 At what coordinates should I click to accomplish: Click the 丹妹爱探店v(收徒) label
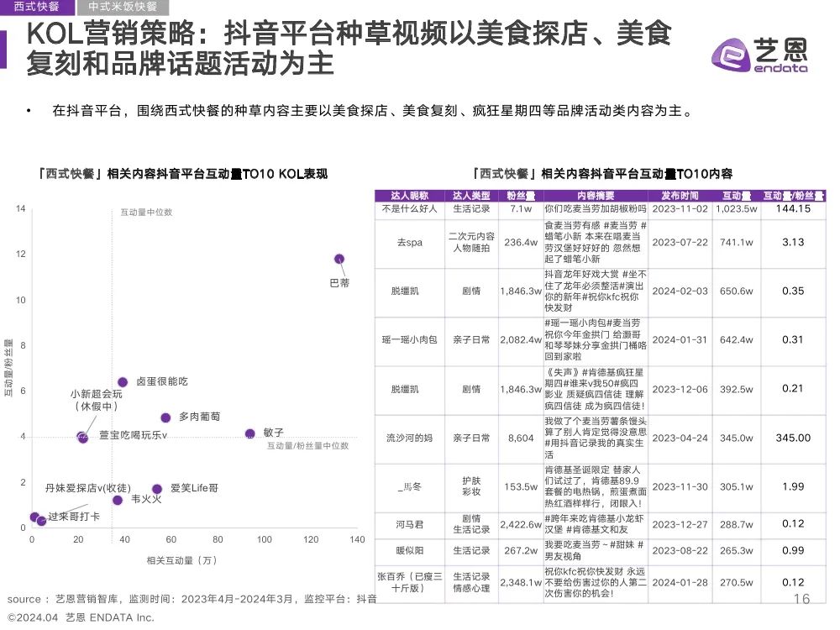coord(88,489)
